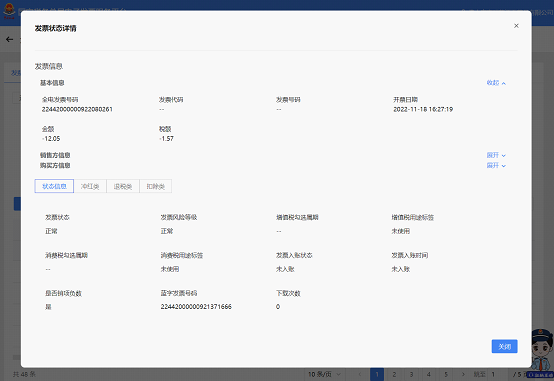Click the back arrow icon behind dialog
Screen dimensions: 554x381
coord(10,39)
